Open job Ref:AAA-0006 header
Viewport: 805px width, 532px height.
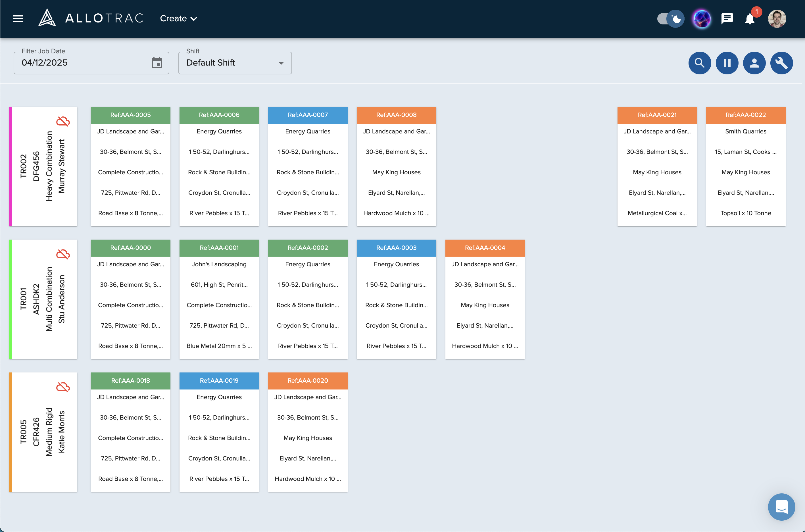(x=219, y=115)
